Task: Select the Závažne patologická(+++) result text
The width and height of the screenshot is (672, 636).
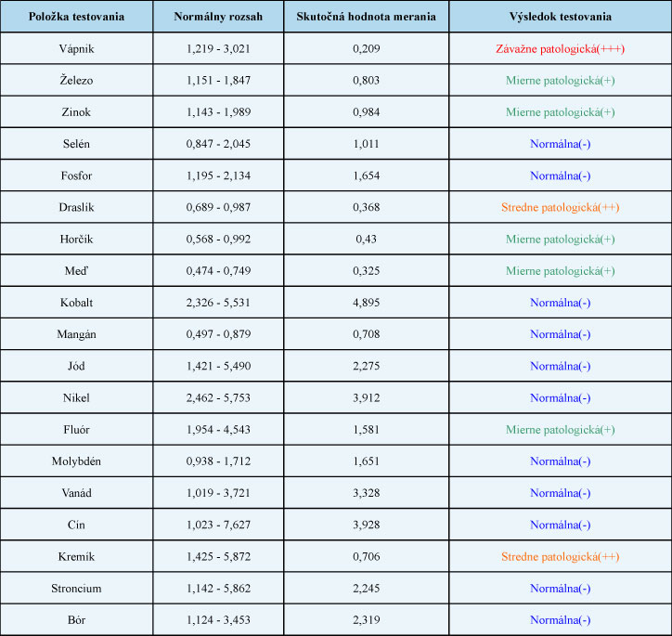Action: point(560,49)
